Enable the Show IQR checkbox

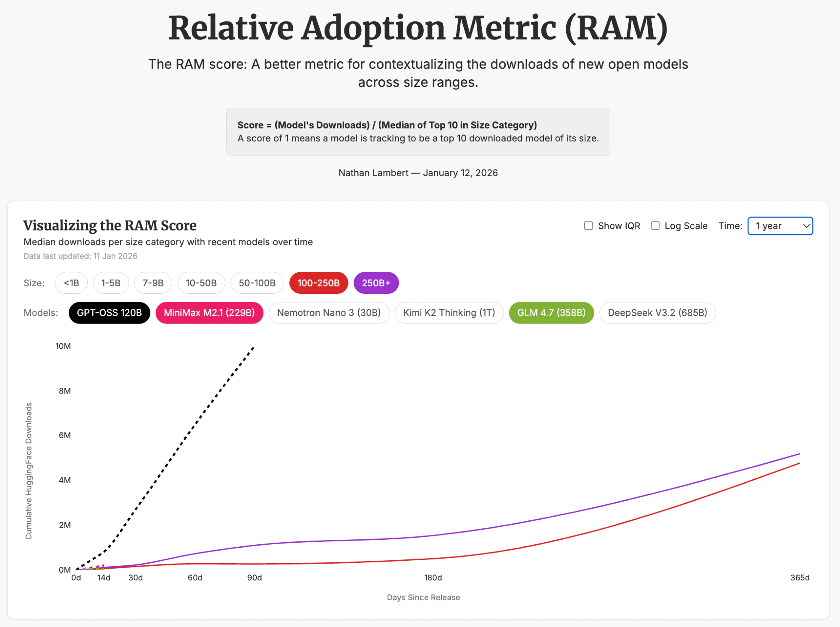coord(588,226)
